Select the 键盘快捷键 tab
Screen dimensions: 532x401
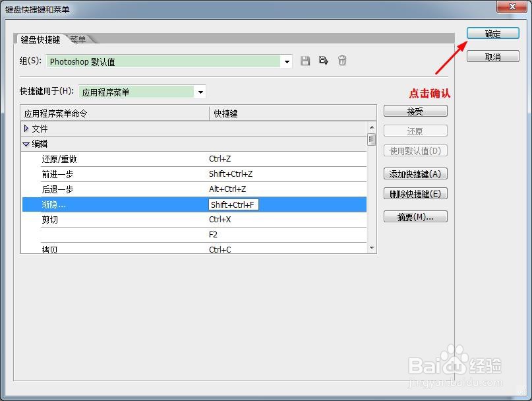pos(40,40)
